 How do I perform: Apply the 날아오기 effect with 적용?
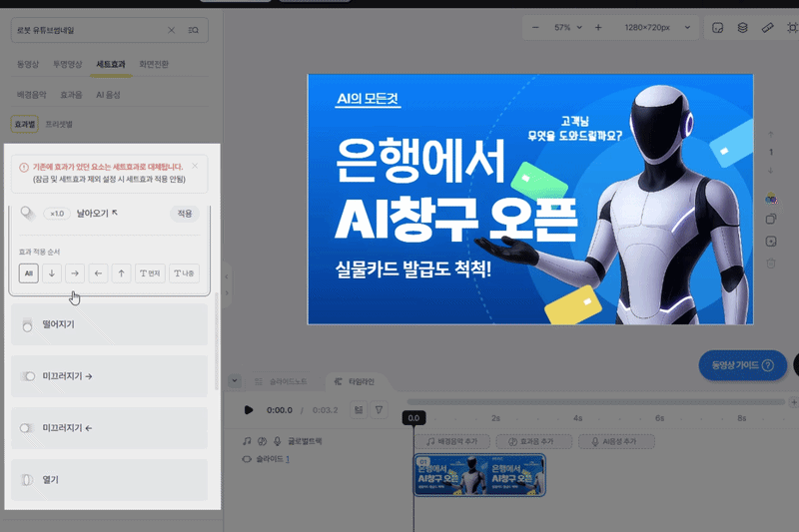tap(185, 214)
